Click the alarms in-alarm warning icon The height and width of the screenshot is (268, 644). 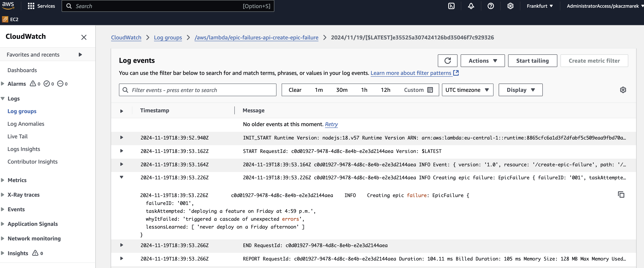click(x=33, y=84)
